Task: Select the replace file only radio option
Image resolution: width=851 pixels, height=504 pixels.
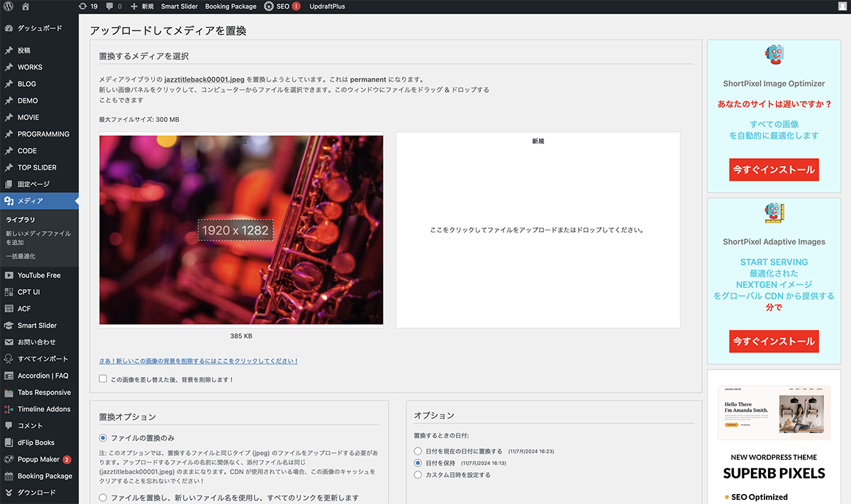Action: click(104, 438)
